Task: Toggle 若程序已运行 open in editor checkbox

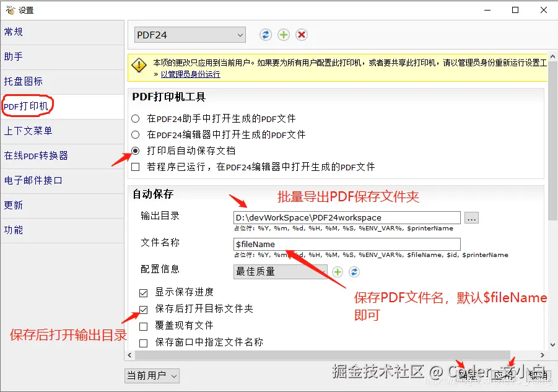Action: click(135, 167)
